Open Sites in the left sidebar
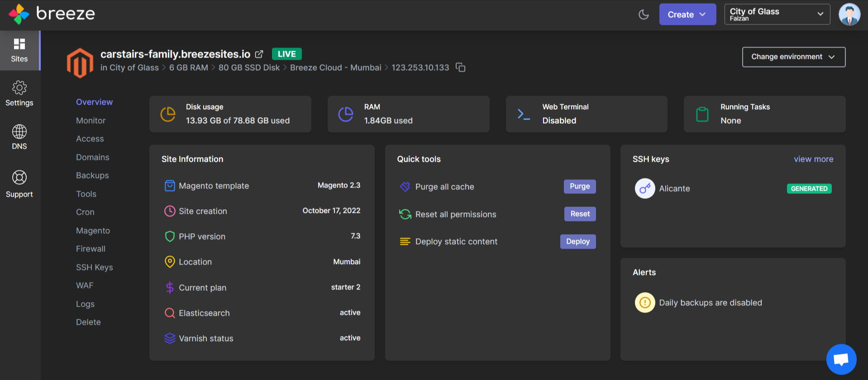 pyautogui.click(x=19, y=50)
